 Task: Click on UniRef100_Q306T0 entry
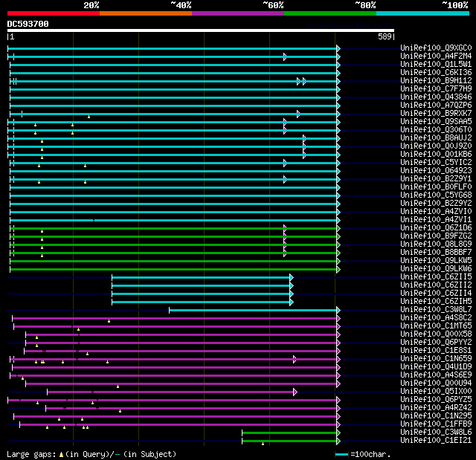pyautogui.click(x=436, y=130)
